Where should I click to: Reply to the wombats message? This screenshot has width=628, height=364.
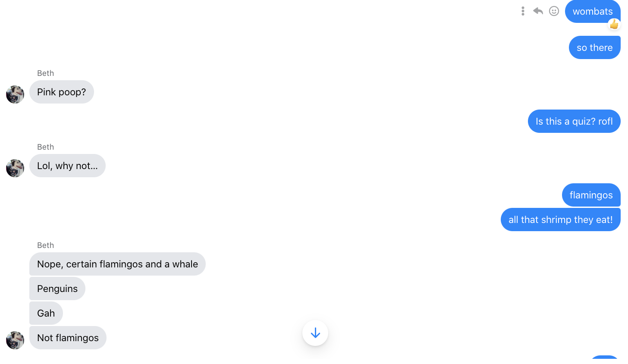(538, 11)
